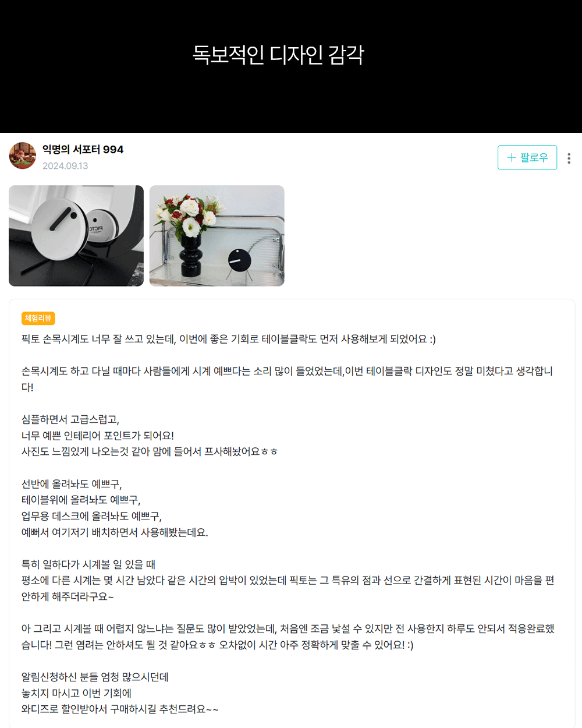This screenshot has width=582, height=728.
Task: Click the paragraph starting 아 그리고 시계볼 때
Action: tap(288, 637)
